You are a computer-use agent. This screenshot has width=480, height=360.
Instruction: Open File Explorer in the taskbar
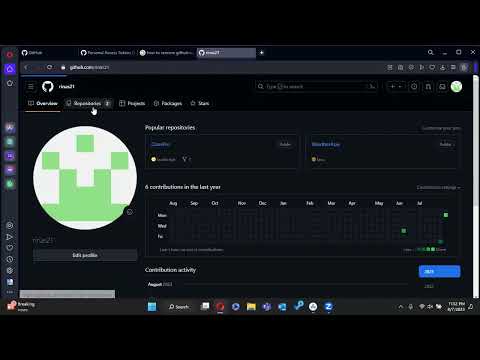click(251, 307)
